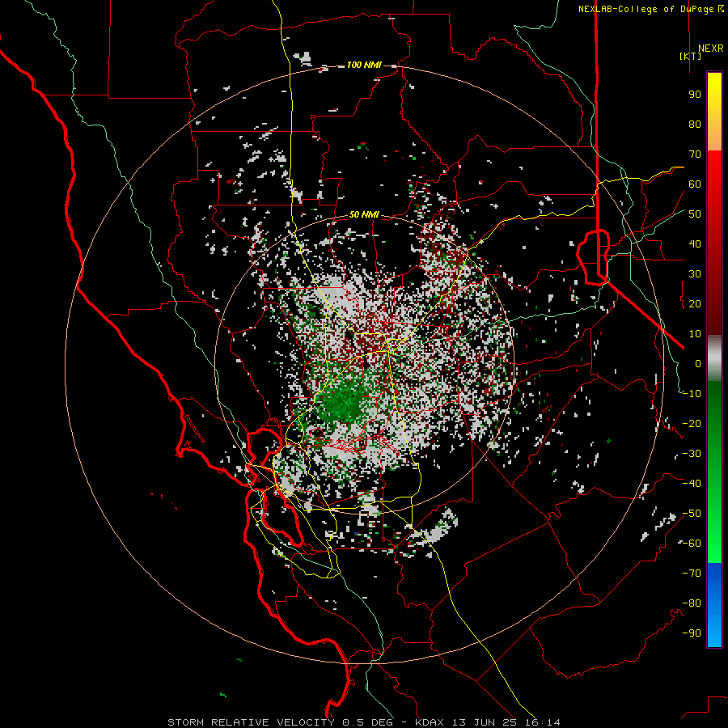Click the NEXLAB-College of DuPage title text
This screenshot has width=728, height=728.
coord(650,9)
